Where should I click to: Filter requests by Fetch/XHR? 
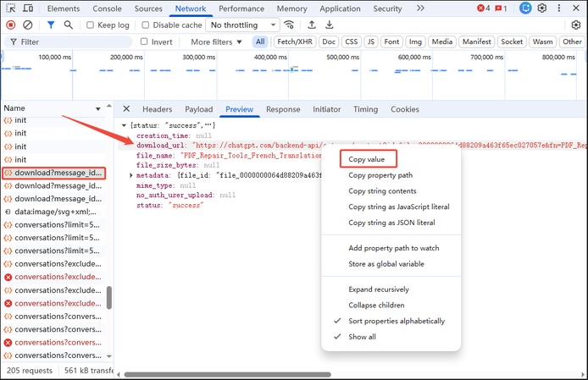click(x=295, y=41)
